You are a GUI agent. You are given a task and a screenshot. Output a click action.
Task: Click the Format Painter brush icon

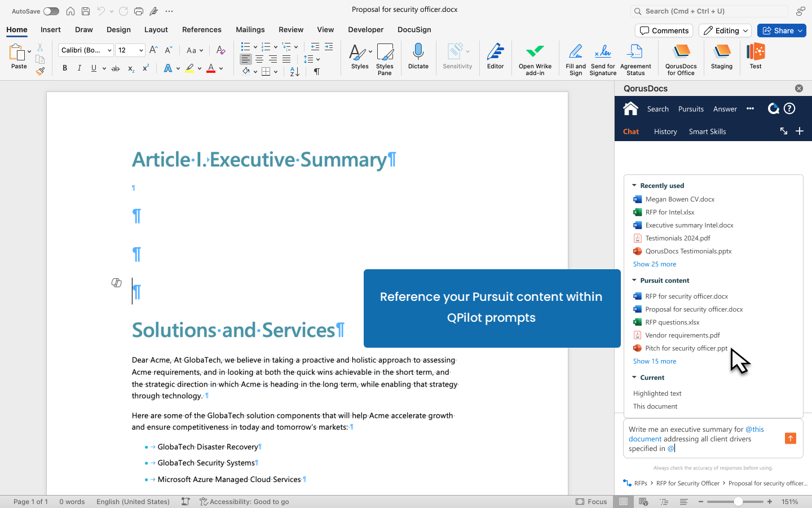pos(40,72)
